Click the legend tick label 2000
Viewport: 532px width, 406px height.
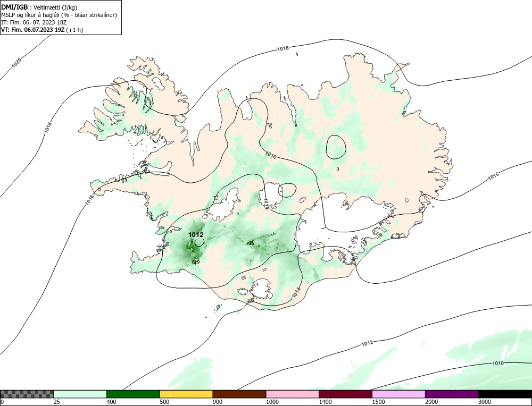point(431,402)
